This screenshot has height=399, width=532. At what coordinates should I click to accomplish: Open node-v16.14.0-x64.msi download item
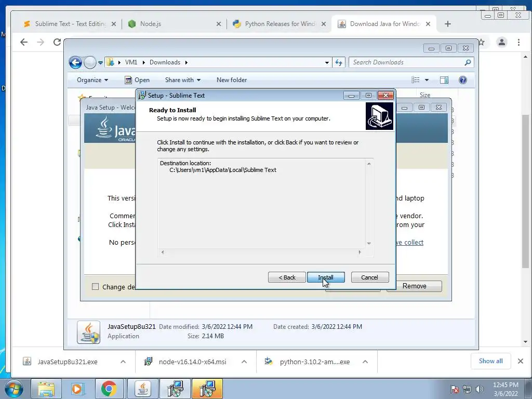pos(192,362)
